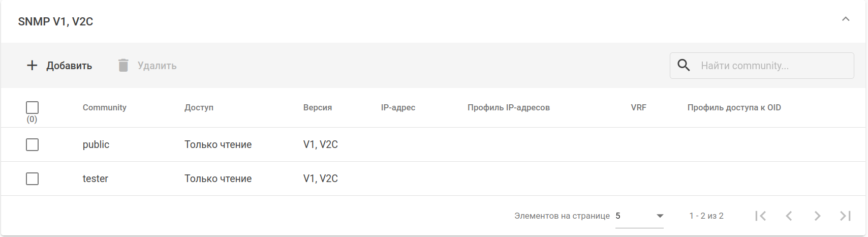Tick the select-all checkbox in header

[32, 107]
